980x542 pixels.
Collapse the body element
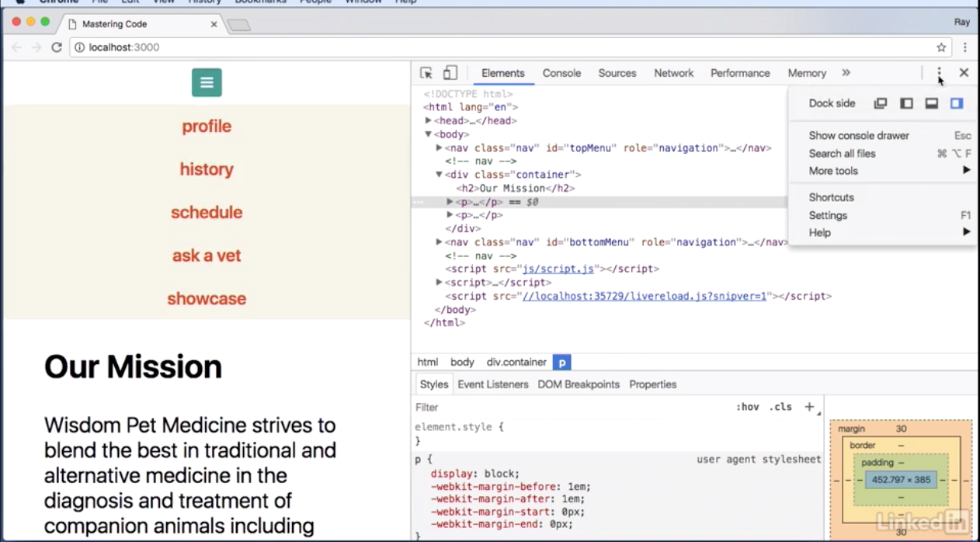point(428,134)
